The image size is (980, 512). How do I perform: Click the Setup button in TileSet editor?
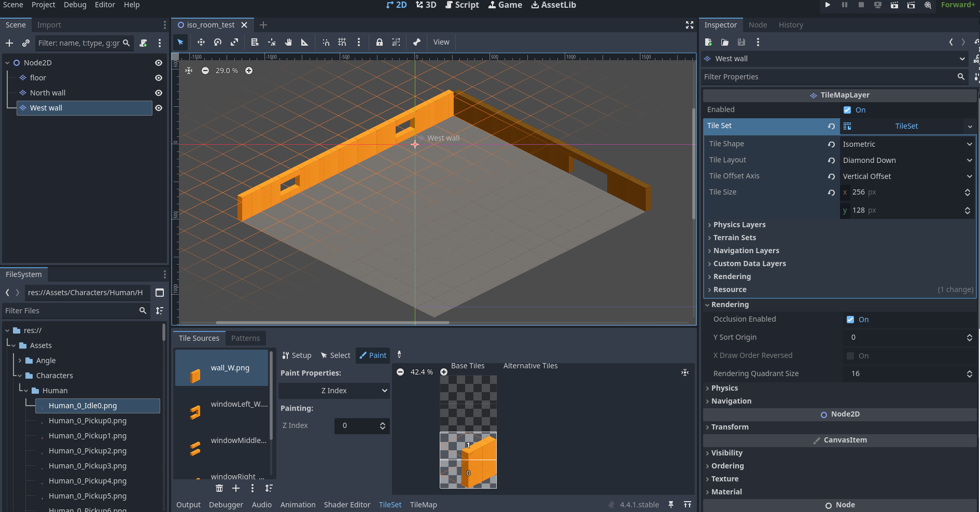[x=297, y=355]
